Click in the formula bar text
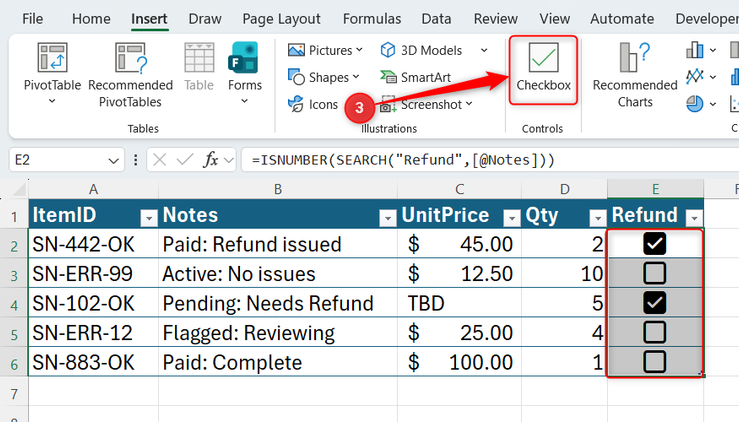This screenshot has width=739, height=422. pyautogui.click(x=403, y=160)
